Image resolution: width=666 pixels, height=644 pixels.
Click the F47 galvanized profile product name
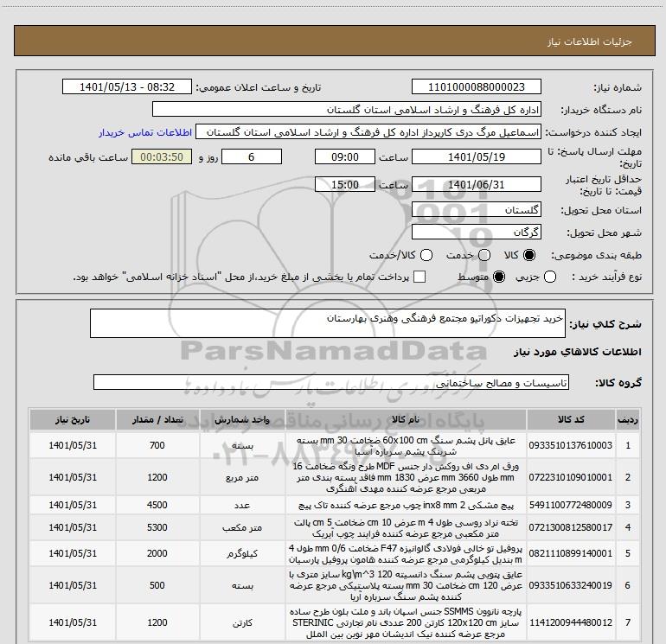406,554
